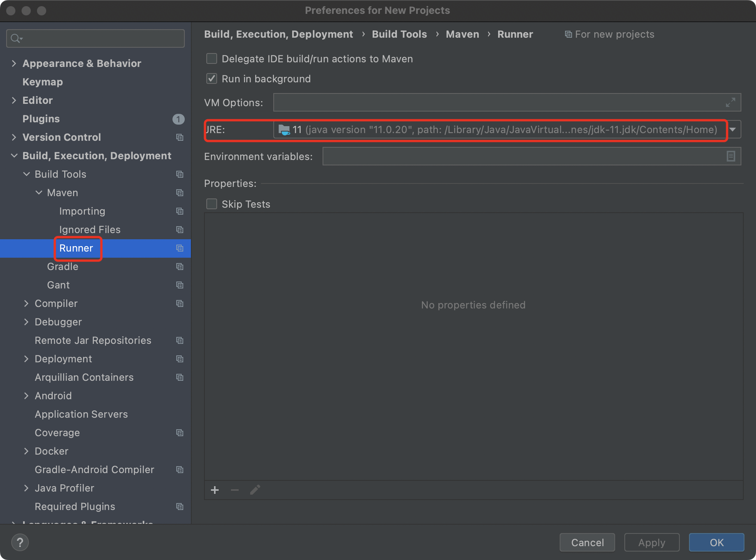Click Build Tools in the breadcrumb

399,34
